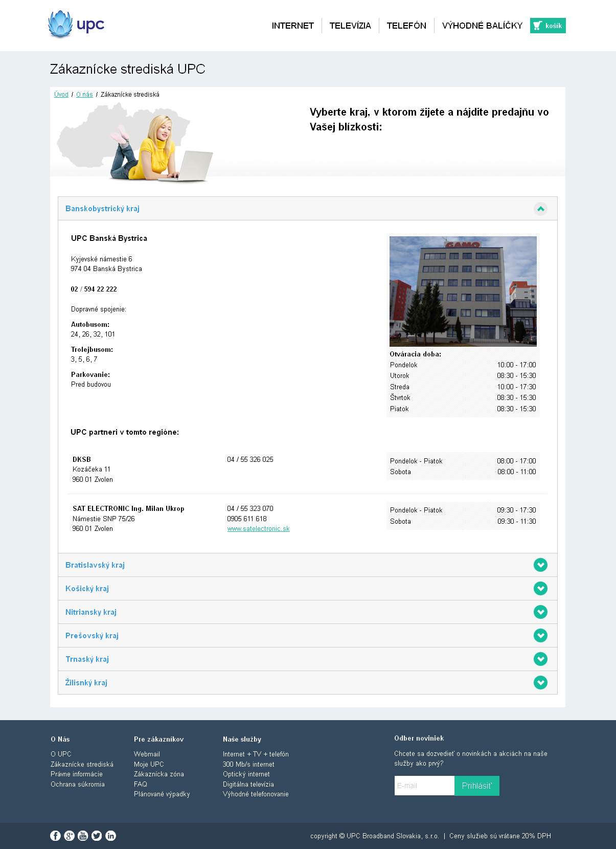Click the Prihlásiť subscribe button
616x849 pixels.
(x=477, y=786)
